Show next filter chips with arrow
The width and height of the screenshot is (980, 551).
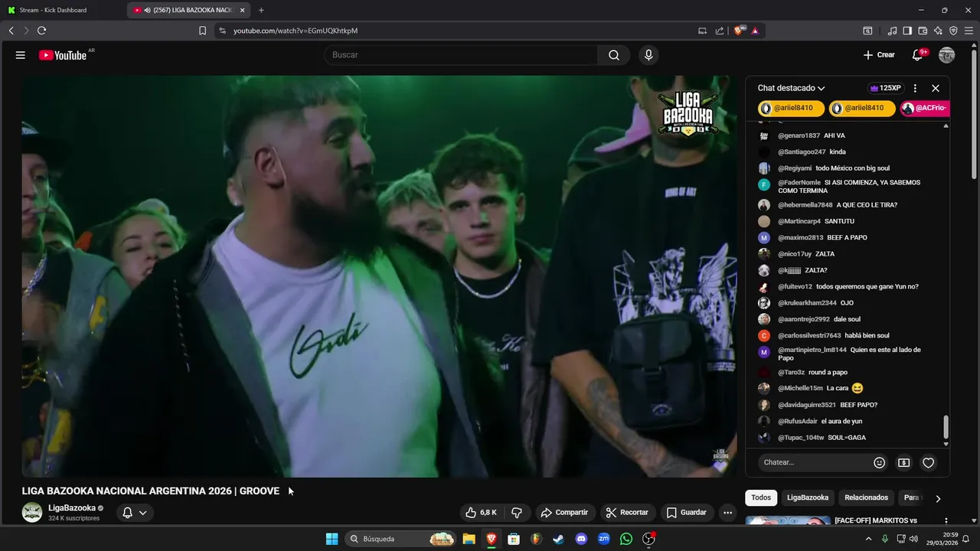coord(938,498)
